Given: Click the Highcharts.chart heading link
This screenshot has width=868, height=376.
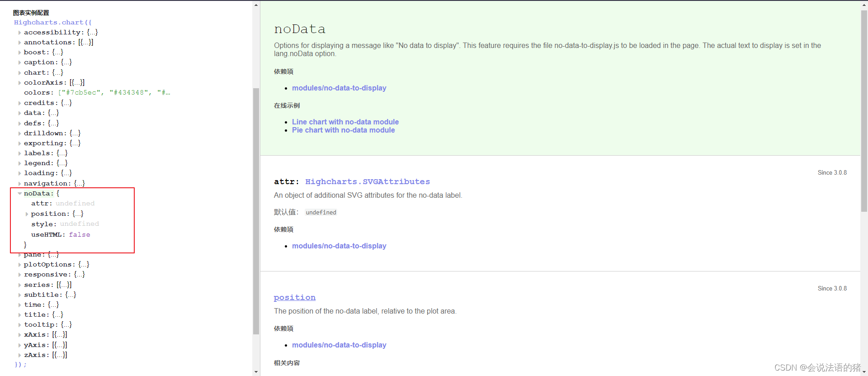Looking at the screenshot, I should point(53,22).
